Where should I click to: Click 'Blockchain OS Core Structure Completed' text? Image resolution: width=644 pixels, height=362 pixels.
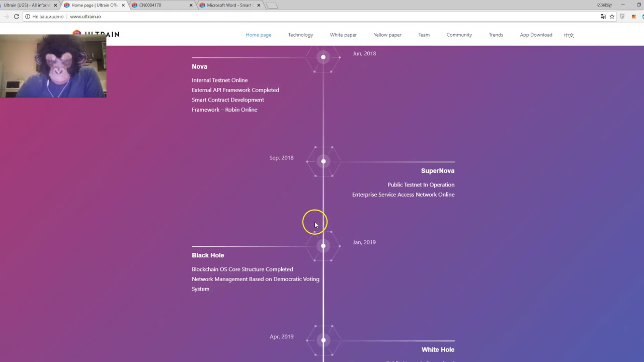coord(242,269)
